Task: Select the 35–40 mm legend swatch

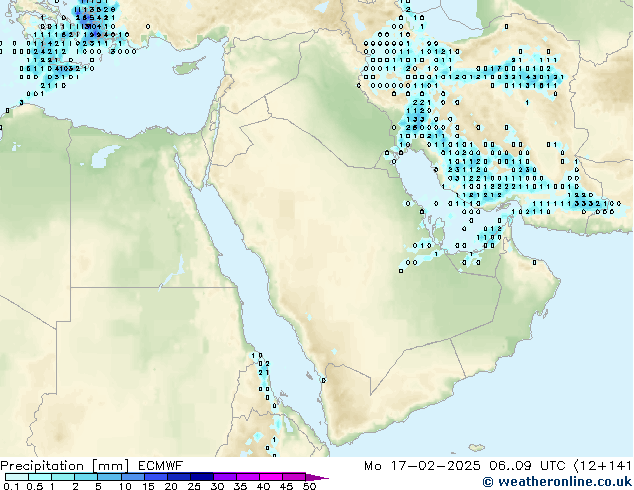Action: point(248,477)
